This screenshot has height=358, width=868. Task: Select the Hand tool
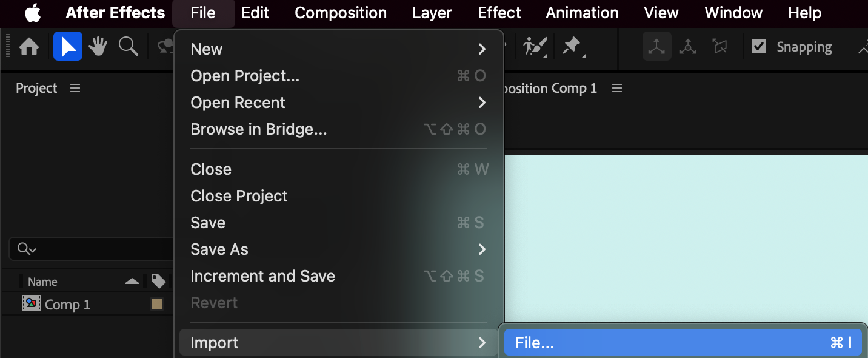(98, 47)
